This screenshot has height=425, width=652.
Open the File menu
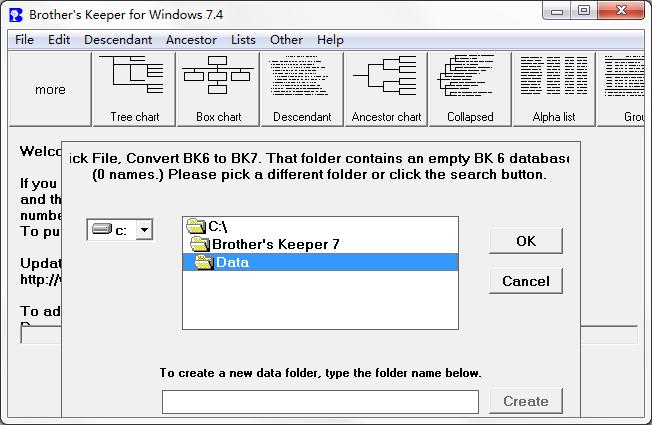(24, 40)
